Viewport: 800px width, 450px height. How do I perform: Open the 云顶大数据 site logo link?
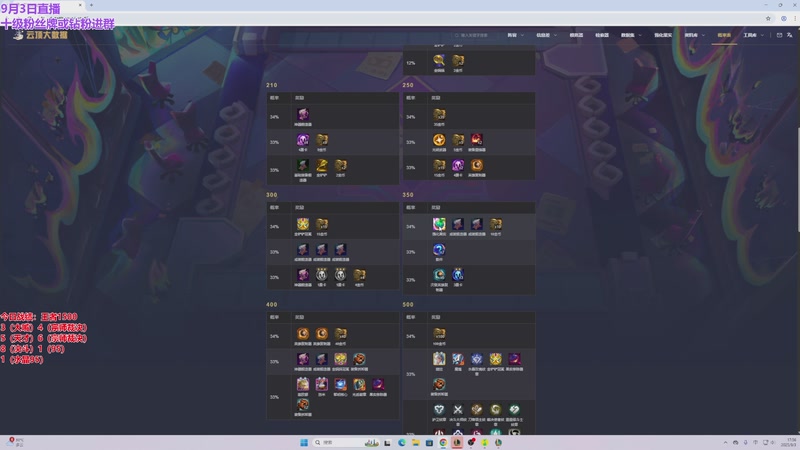pyautogui.click(x=40, y=35)
